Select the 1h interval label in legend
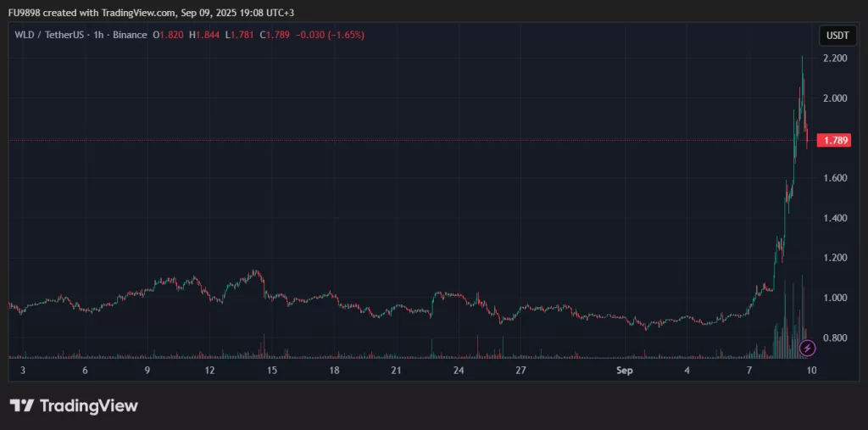This screenshot has height=430, width=868. [97, 35]
